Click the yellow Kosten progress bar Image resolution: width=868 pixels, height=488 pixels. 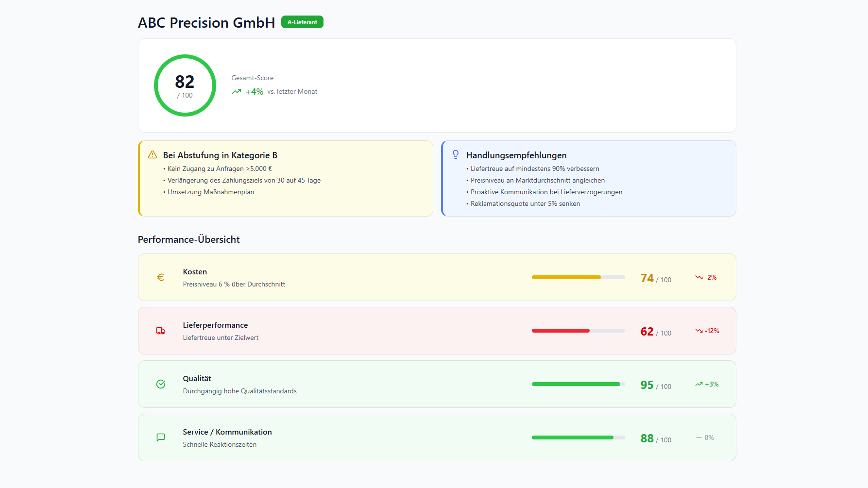point(578,277)
